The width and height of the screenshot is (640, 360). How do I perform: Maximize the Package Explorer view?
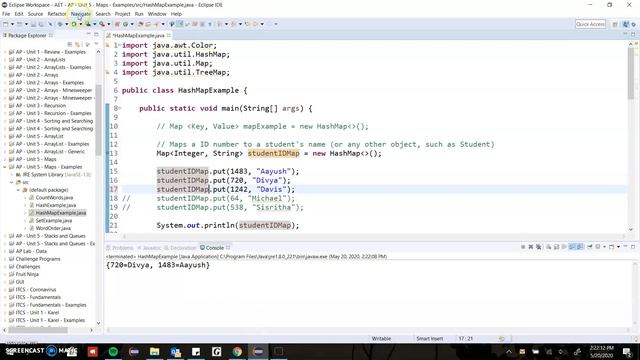pyautogui.click(x=96, y=34)
